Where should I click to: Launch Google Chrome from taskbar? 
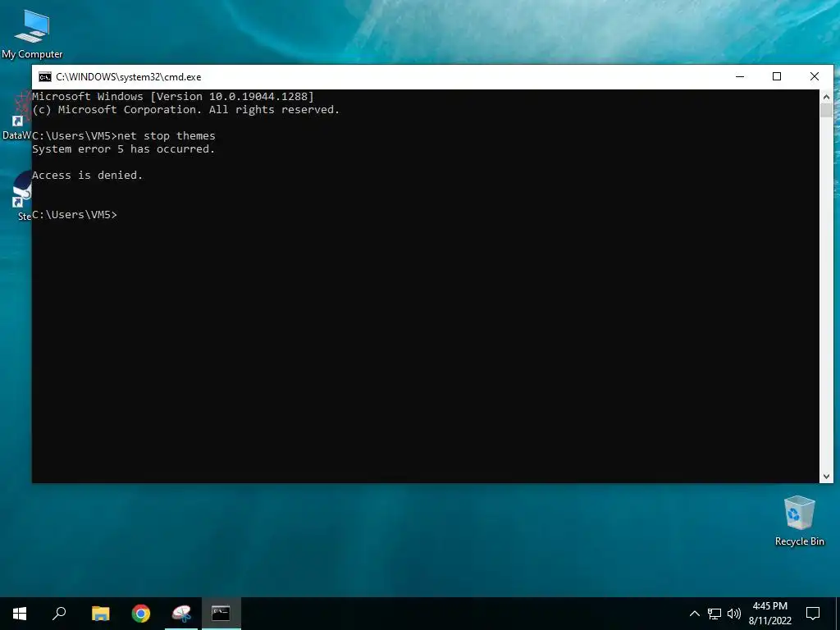click(x=141, y=614)
